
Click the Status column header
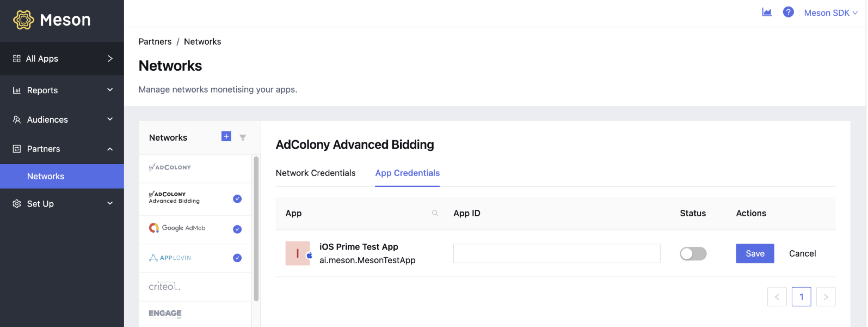click(x=692, y=213)
